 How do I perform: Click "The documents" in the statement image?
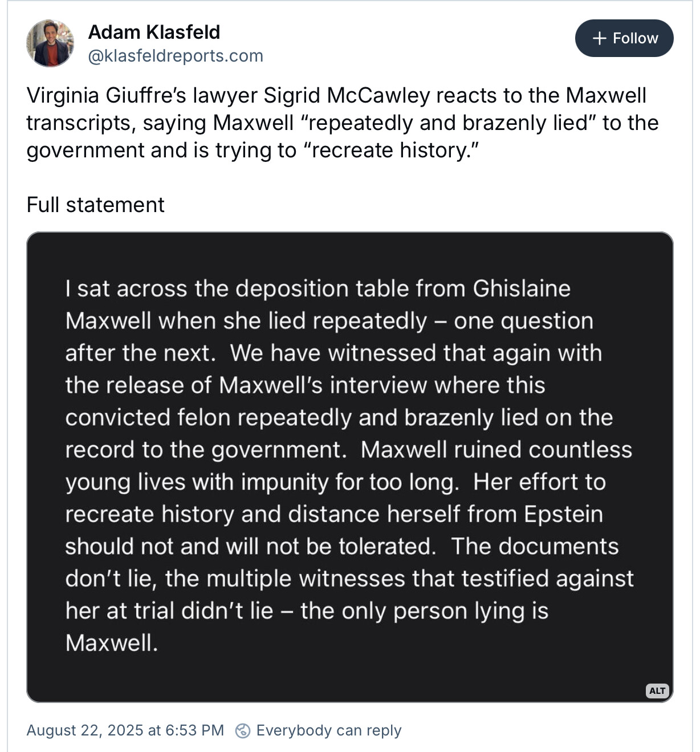coord(535,546)
